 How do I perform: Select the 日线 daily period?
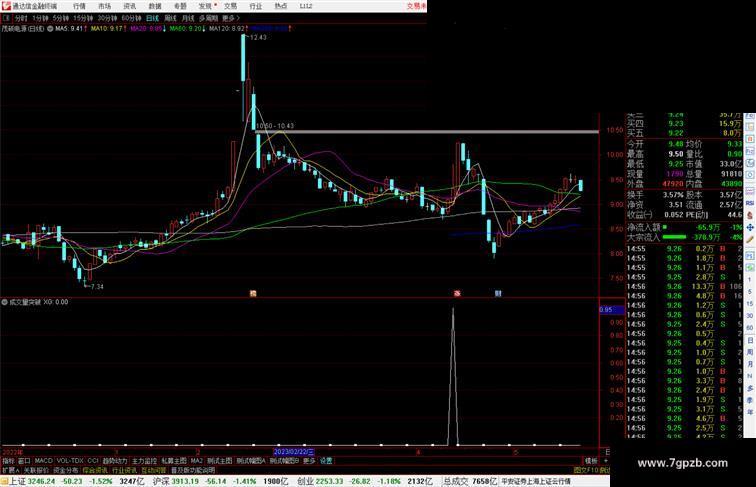152,18
